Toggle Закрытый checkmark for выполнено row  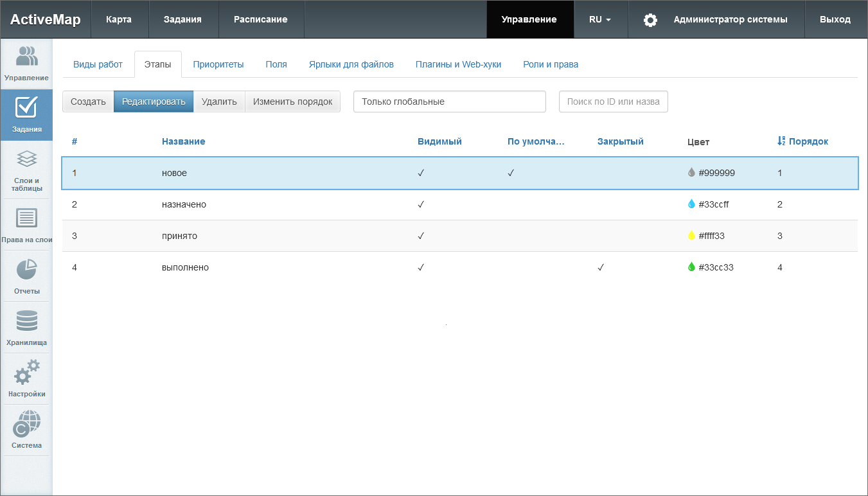(x=601, y=267)
